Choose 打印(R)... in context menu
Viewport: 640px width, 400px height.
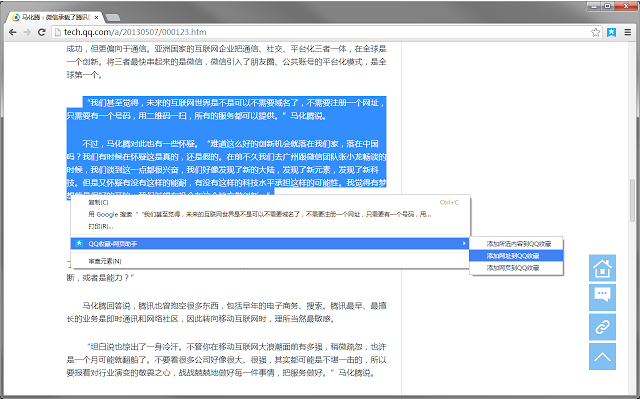pos(270,226)
